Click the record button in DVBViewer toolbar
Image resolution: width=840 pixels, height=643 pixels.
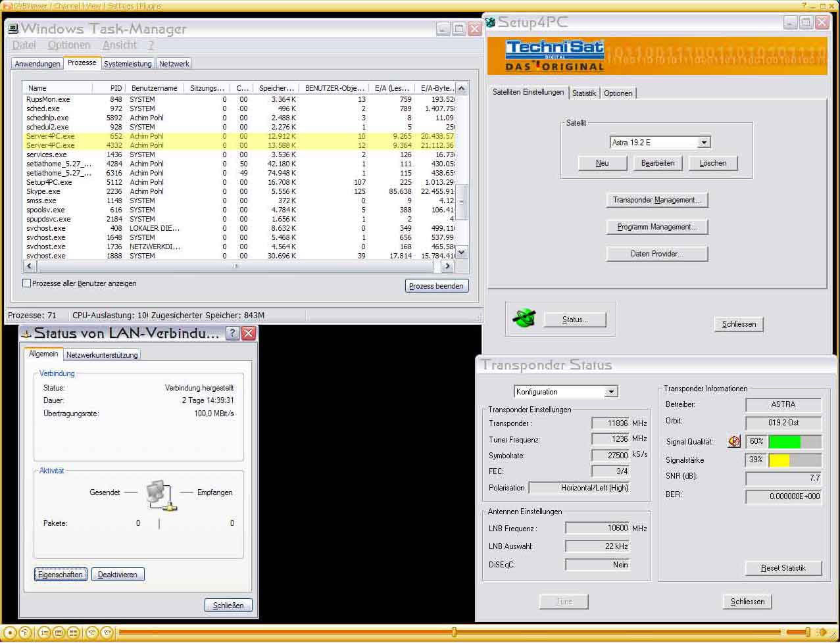pos(10,632)
